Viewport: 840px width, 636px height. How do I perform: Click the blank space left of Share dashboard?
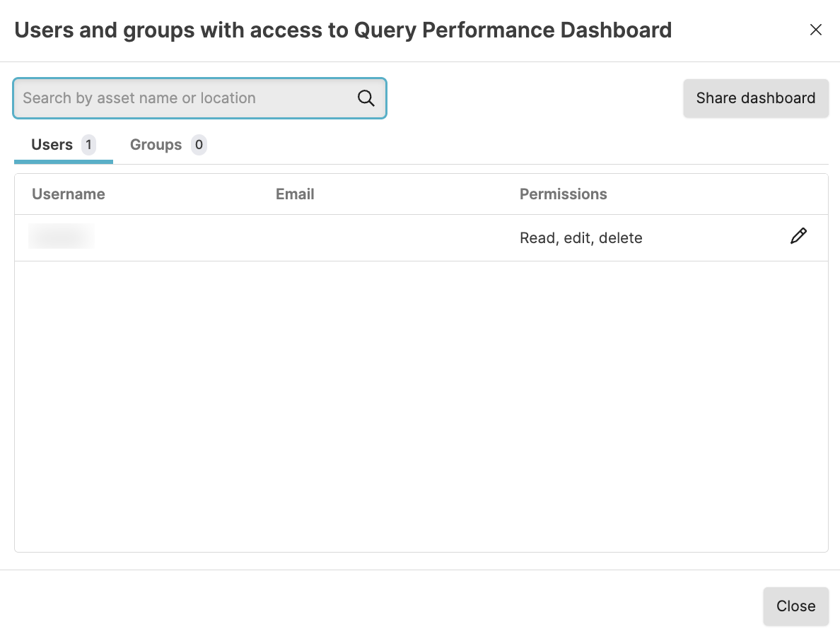pos(534,98)
